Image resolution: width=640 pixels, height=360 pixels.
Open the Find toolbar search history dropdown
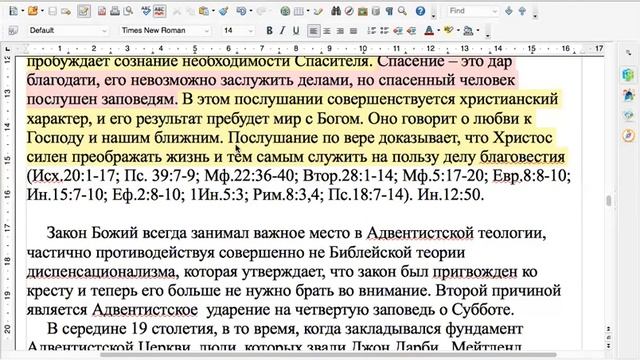click(495, 11)
